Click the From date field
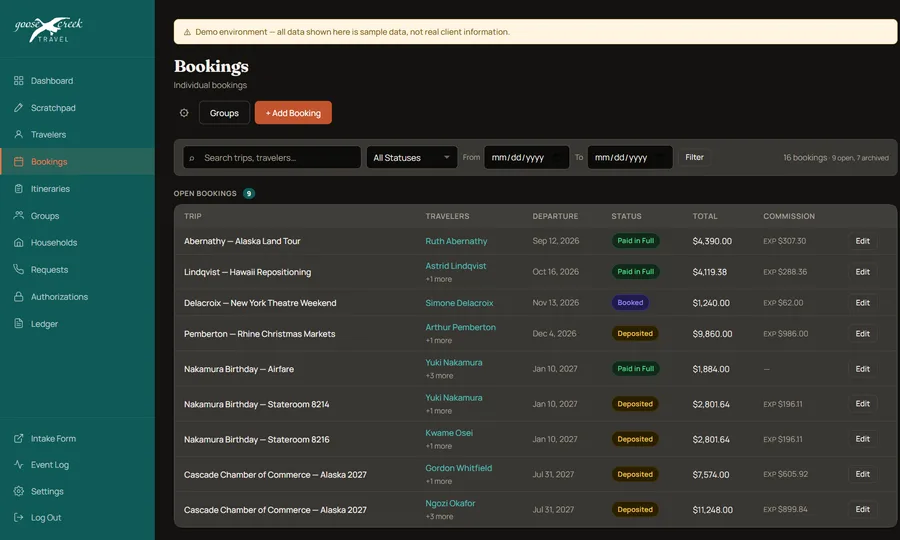Screen dimensions: 900x540 pos(526,157)
